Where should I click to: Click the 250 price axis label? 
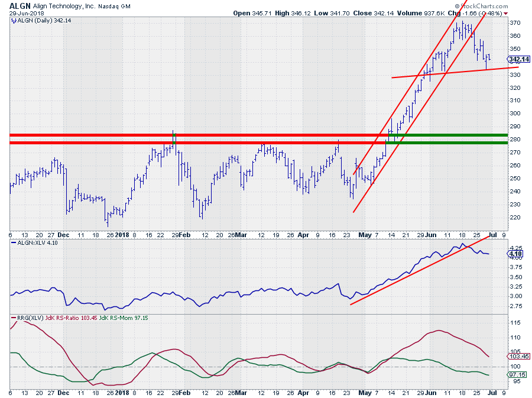coord(515,179)
